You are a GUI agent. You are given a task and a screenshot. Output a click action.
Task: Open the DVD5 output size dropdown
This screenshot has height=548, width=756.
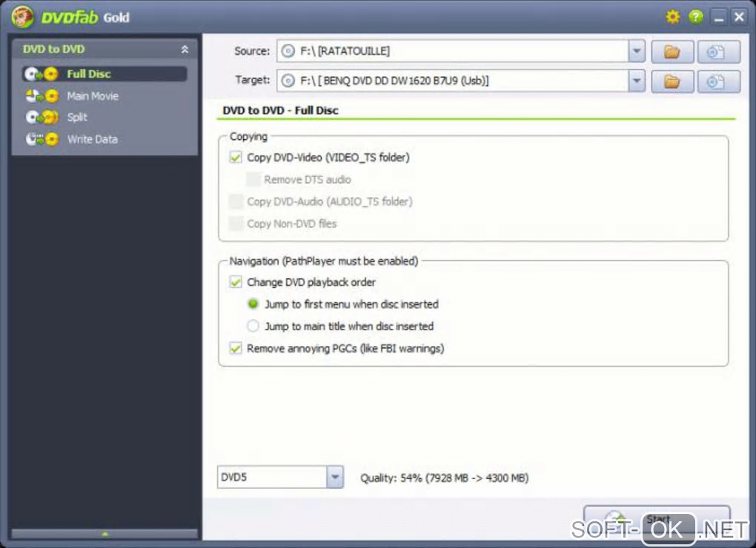(x=334, y=477)
